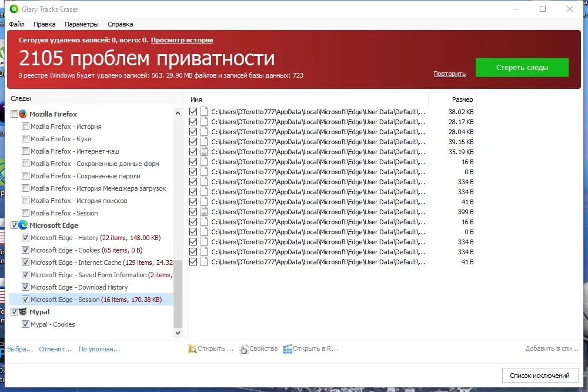Click the 38.02 KB size cell
Screen dimensions: 588x392
(x=461, y=112)
